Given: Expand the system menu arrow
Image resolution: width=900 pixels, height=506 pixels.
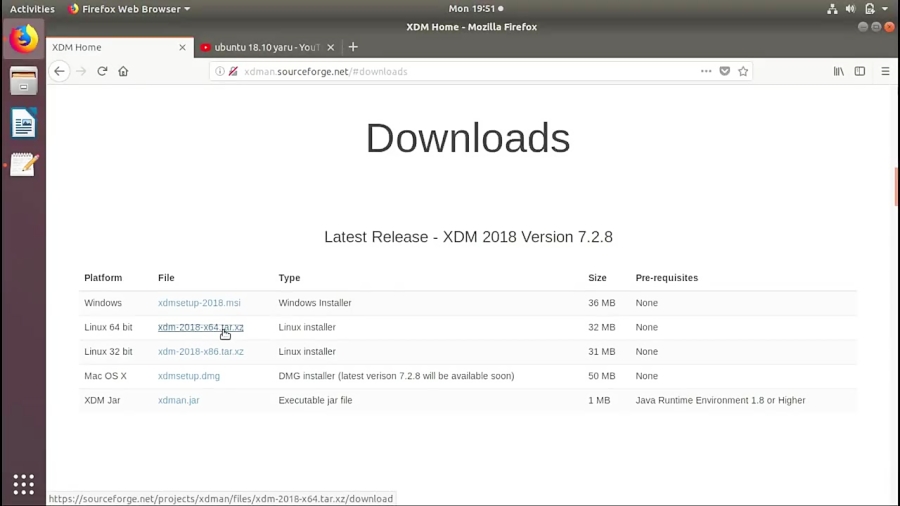Looking at the screenshot, I should (885, 9).
